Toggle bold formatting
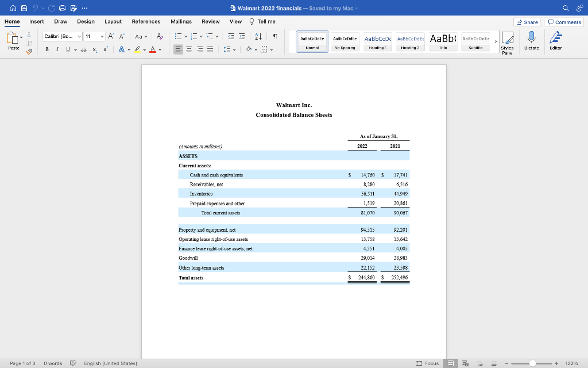 [47, 49]
